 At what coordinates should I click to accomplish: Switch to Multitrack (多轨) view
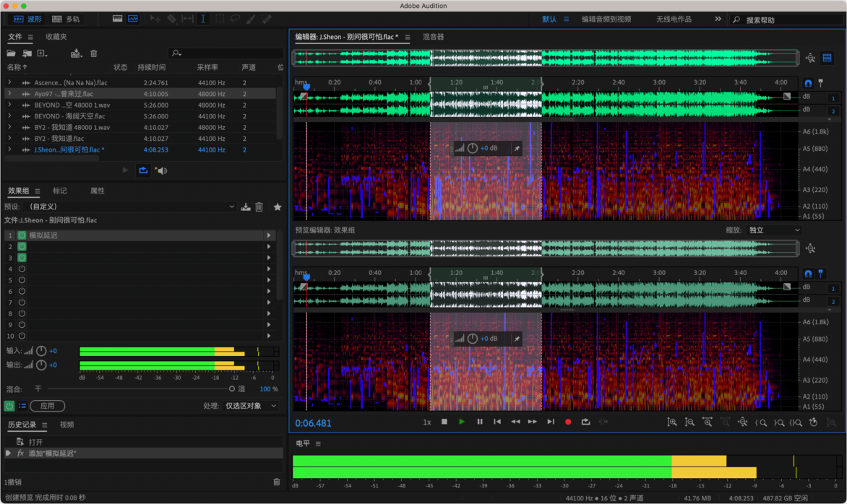point(66,19)
